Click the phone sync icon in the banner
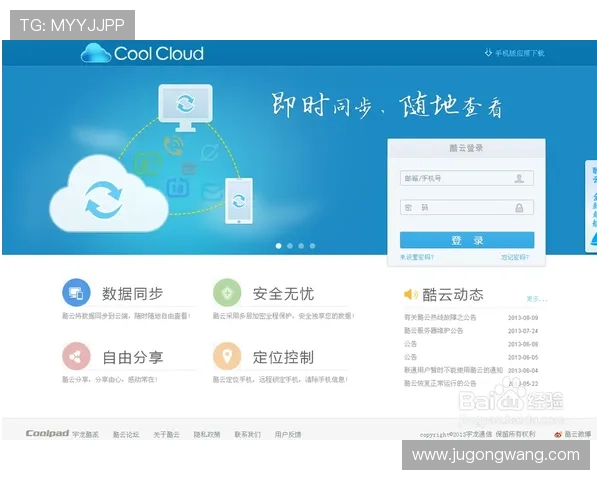Image resolution: width=600 pixels, height=480 pixels. (x=239, y=201)
